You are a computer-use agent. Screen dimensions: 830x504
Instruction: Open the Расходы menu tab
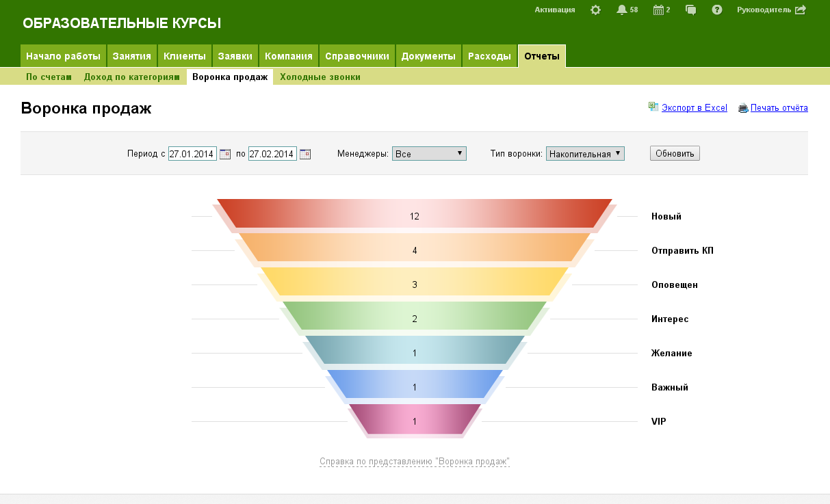click(x=489, y=56)
